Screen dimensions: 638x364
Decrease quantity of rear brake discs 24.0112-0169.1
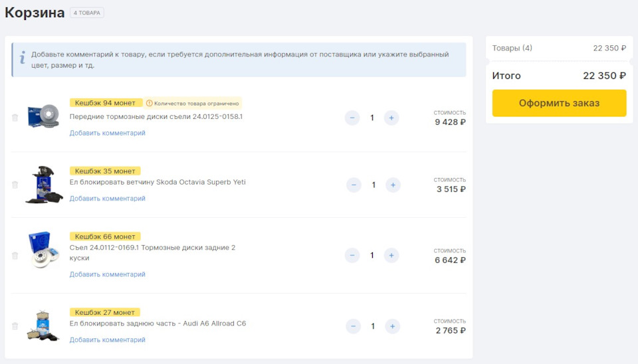[352, 255]
